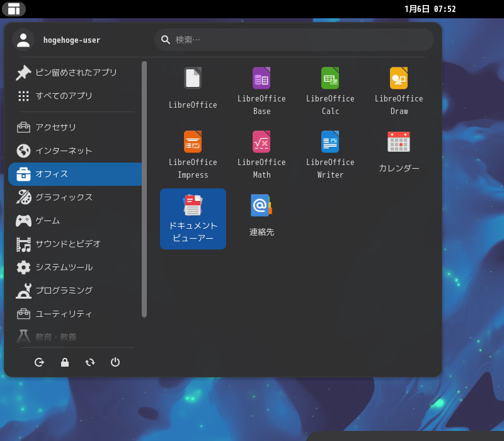This screenshot has height=441, width=504.
Task: Click the user avatar icon
Action: 23,40
